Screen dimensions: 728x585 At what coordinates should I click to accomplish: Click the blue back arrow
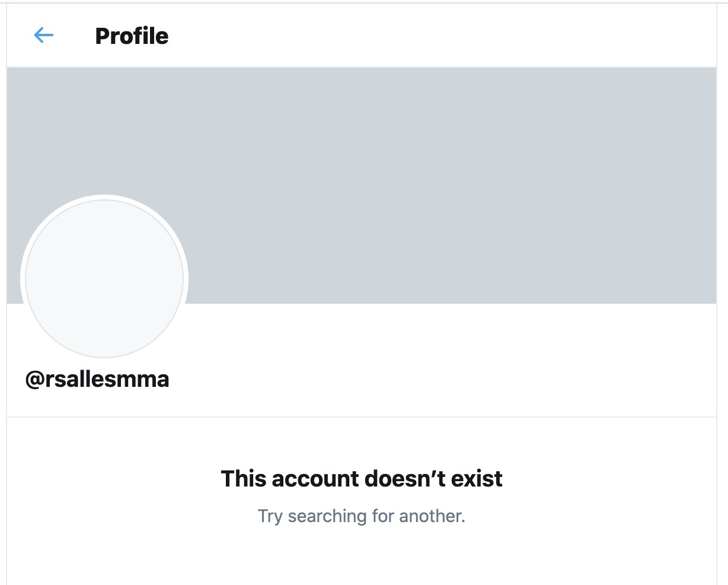44,36
